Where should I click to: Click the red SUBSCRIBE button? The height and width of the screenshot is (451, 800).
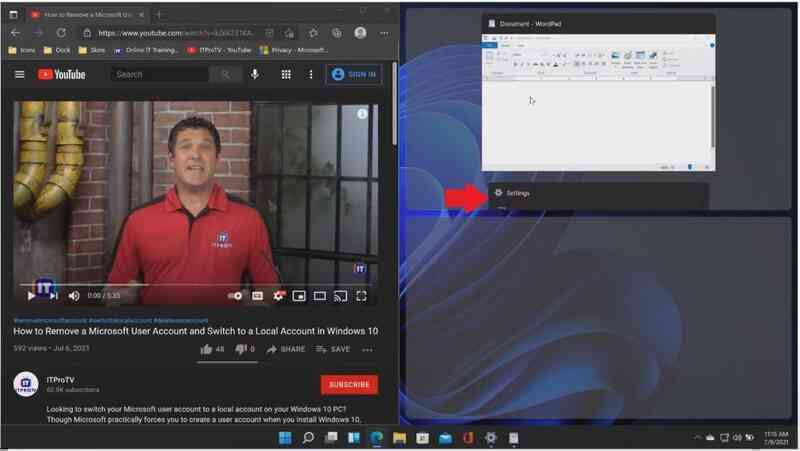[x=349, y=385]
